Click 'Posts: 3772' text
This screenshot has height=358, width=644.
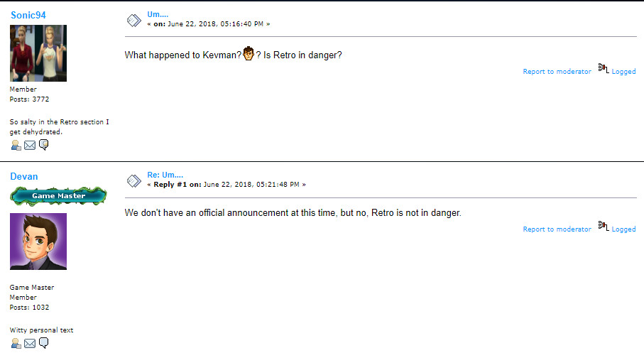point(29,99)
